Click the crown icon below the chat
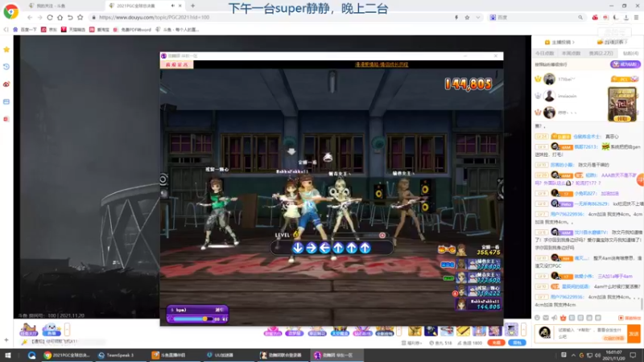Image resolution: width=644 pixels, height=362 pixels. coord(563,318)
